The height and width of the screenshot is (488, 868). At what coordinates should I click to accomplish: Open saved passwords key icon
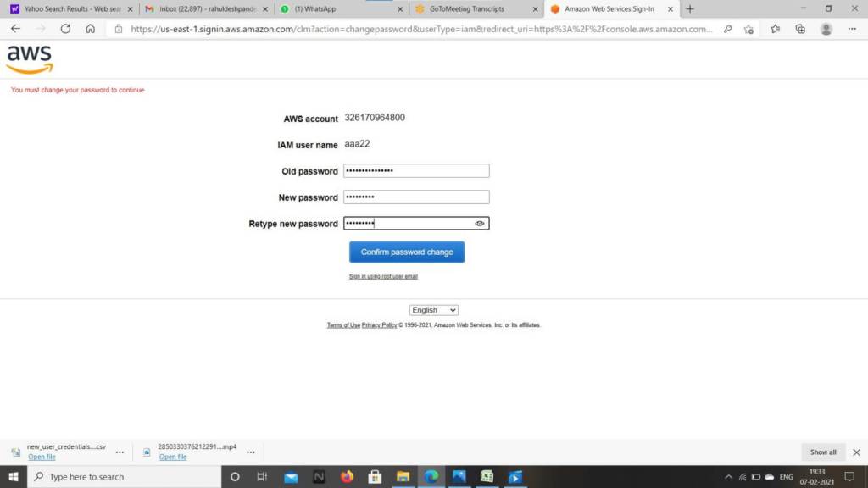coord(727,29)
